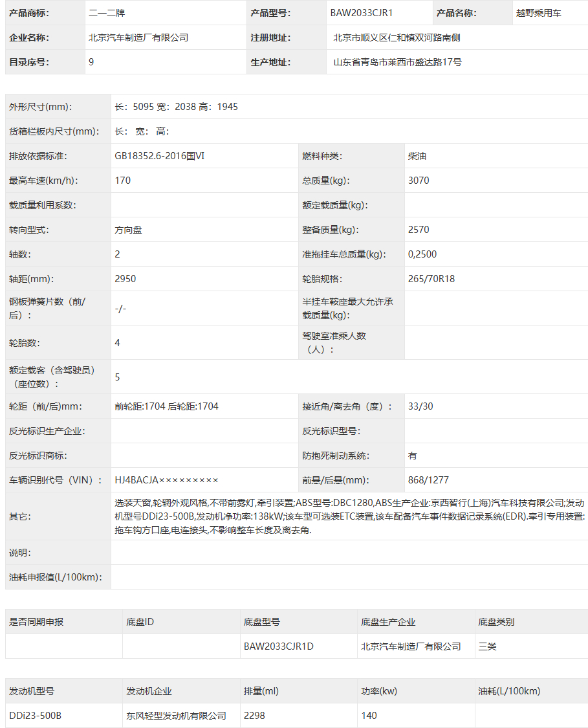Click the 产品名称 label
This screenshot has width=588, height=728.
pyautogui.click(x=456, y=13)
